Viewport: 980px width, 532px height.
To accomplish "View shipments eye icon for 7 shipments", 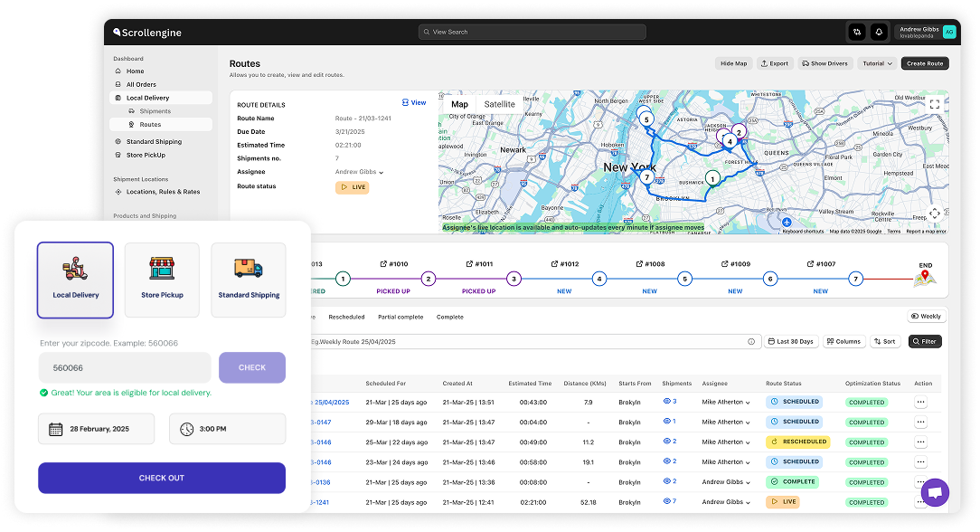I will click(666, 501).
